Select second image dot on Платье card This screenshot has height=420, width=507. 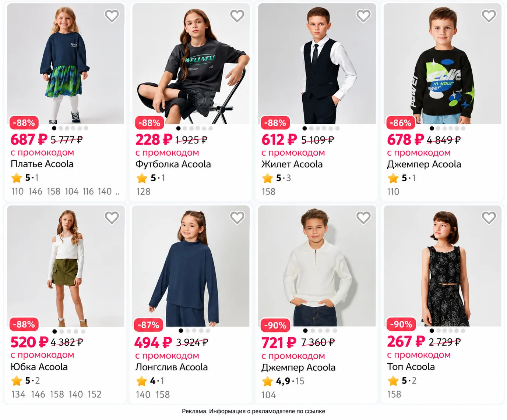coord(61,128)
